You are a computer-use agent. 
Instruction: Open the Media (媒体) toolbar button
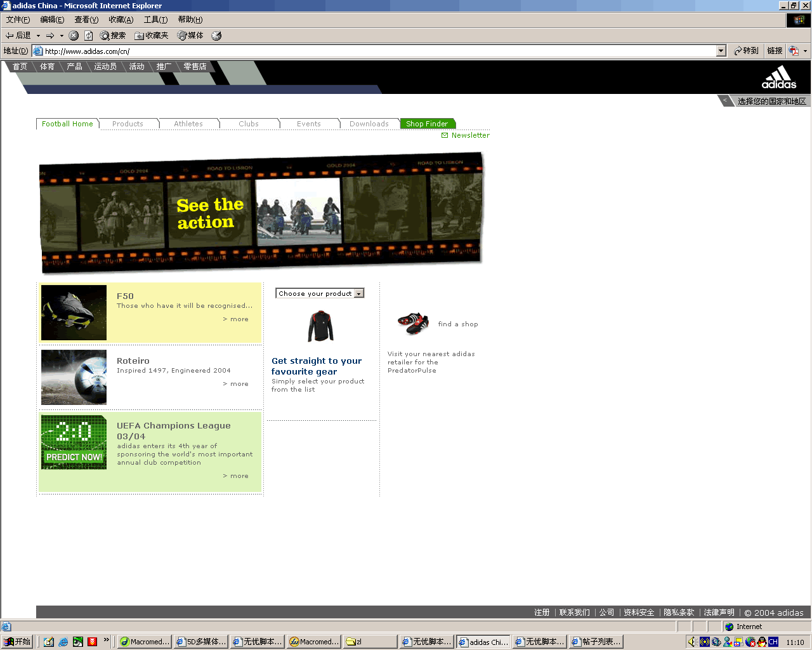(190, 36)
